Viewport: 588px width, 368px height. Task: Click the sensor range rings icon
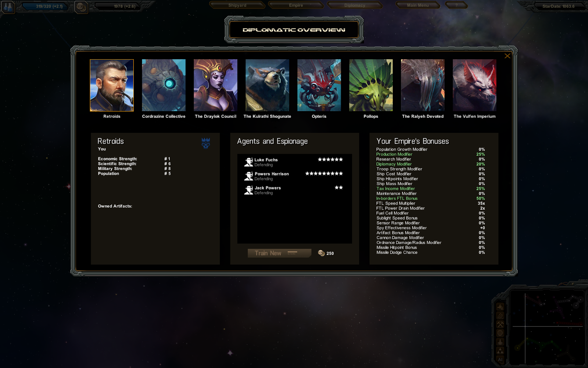500,315
